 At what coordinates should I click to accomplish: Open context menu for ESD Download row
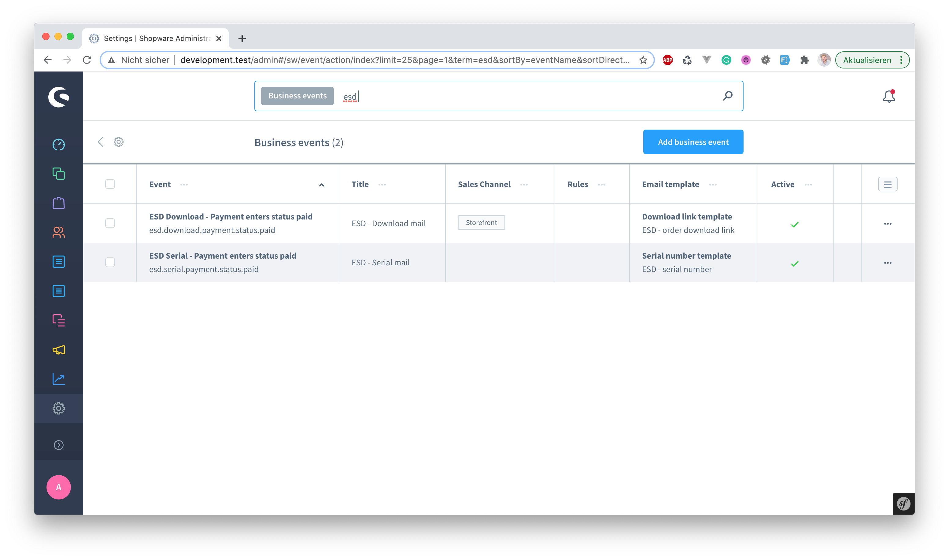tap(888, 224)
